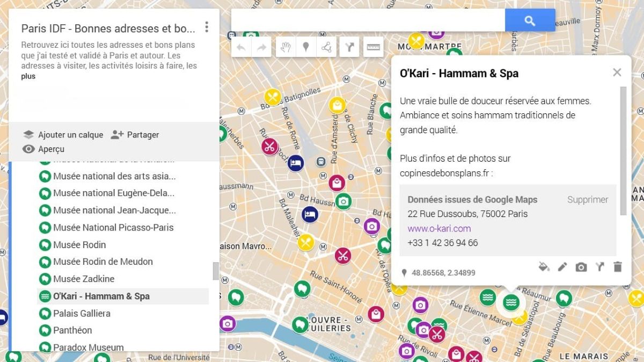The image size is (644, 362).
Task: Click the trash delete icon in popup
Action: [618, 267]
